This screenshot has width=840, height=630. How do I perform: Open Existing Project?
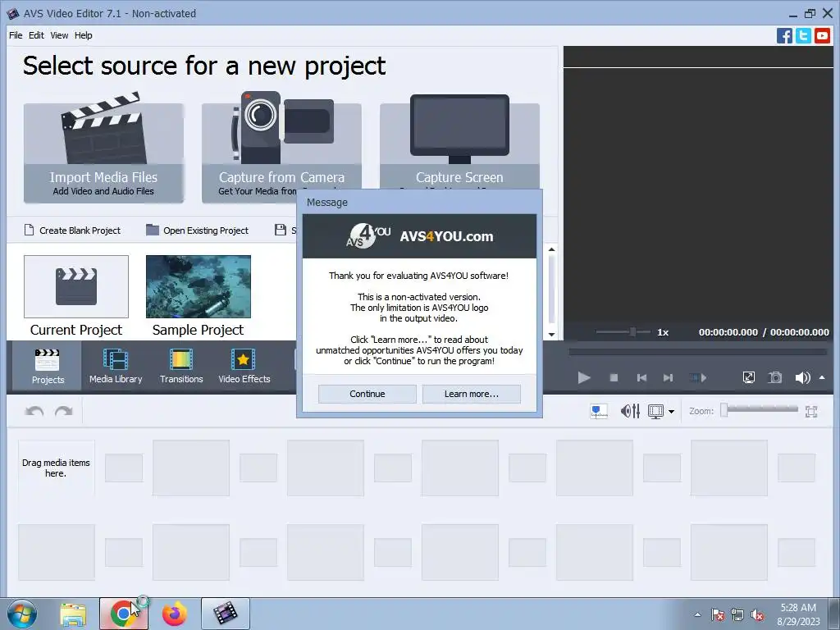[198, 231]
